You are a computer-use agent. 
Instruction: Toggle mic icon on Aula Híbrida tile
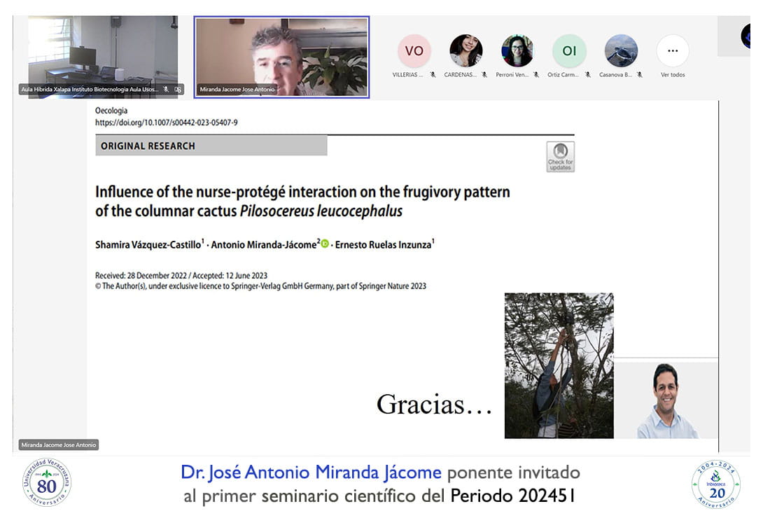(x=166, y=90)
